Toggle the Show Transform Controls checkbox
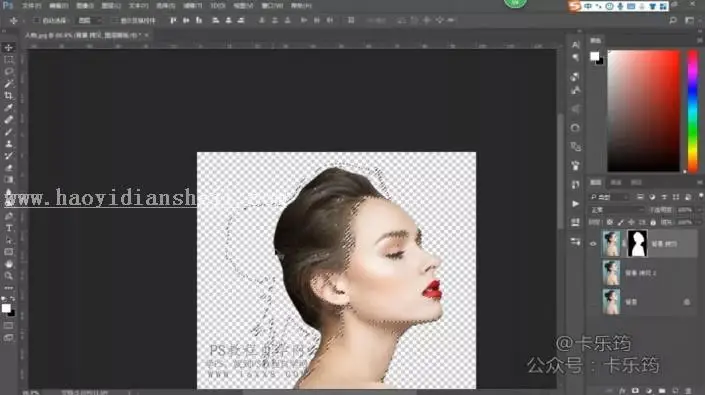Image resolution: width=705 pixels, height=395 pixels. coord(115,21)
